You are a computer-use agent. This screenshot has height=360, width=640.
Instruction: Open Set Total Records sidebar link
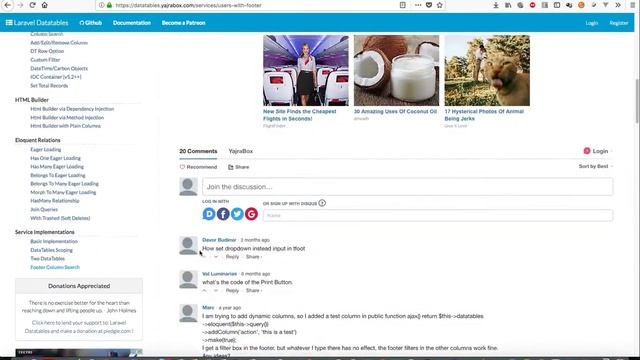tap(49, 85)
